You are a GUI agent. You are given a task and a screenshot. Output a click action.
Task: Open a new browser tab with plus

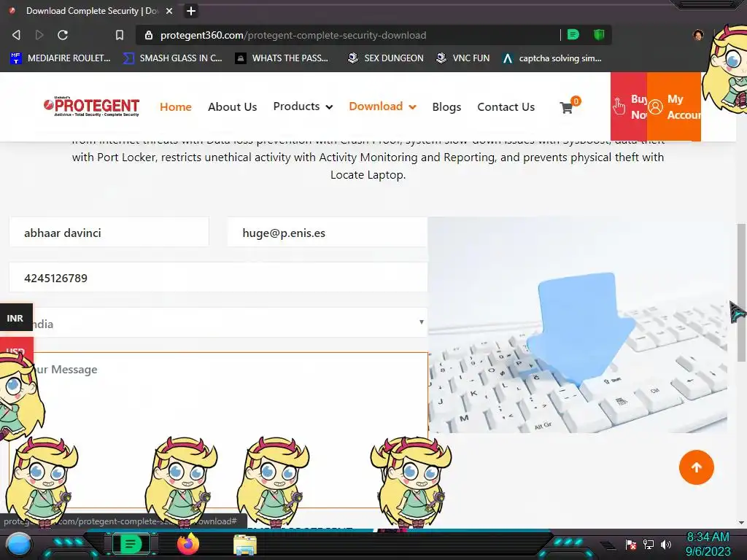(190, 10)
